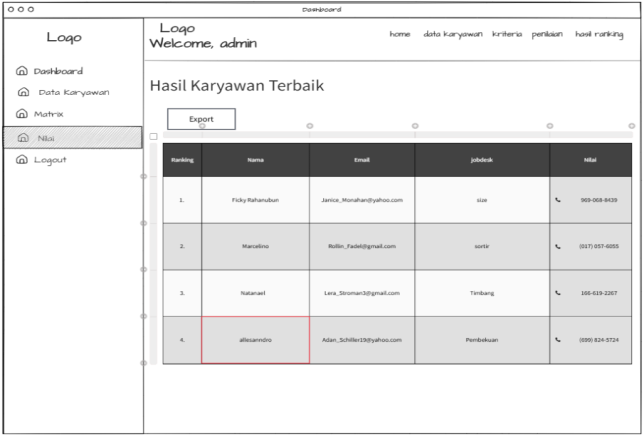This screenshot has height=436, width=644.
Task: Click the icon next to Logout
Action: (22, 160)
